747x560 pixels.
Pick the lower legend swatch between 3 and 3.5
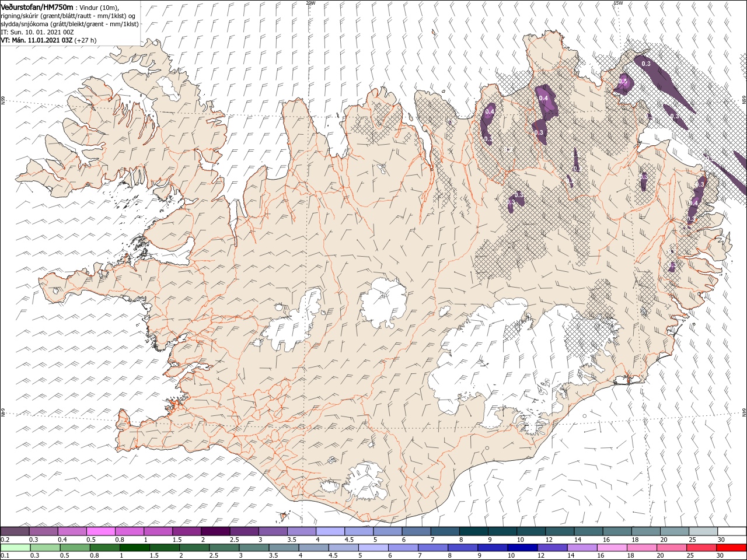[x=254, y=548]
